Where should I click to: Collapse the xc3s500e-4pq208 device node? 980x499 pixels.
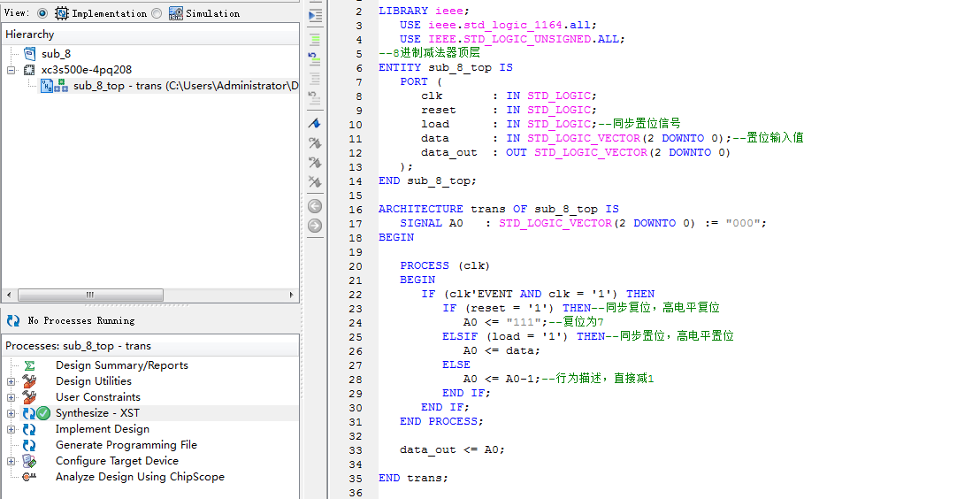coord(11,70)
